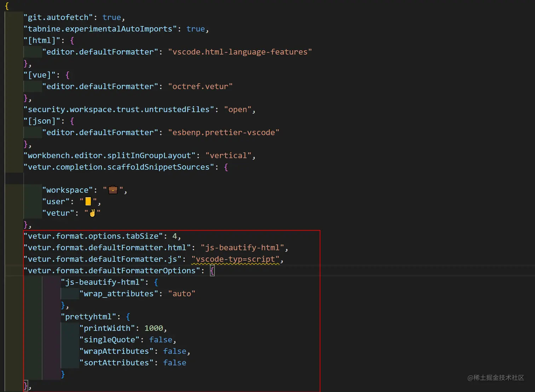Image resolution: width=535 pixels, height=392 pixels.
Task: Click "editor.defaultFormatter" key under [html]
Action: (x=100, y=52)
